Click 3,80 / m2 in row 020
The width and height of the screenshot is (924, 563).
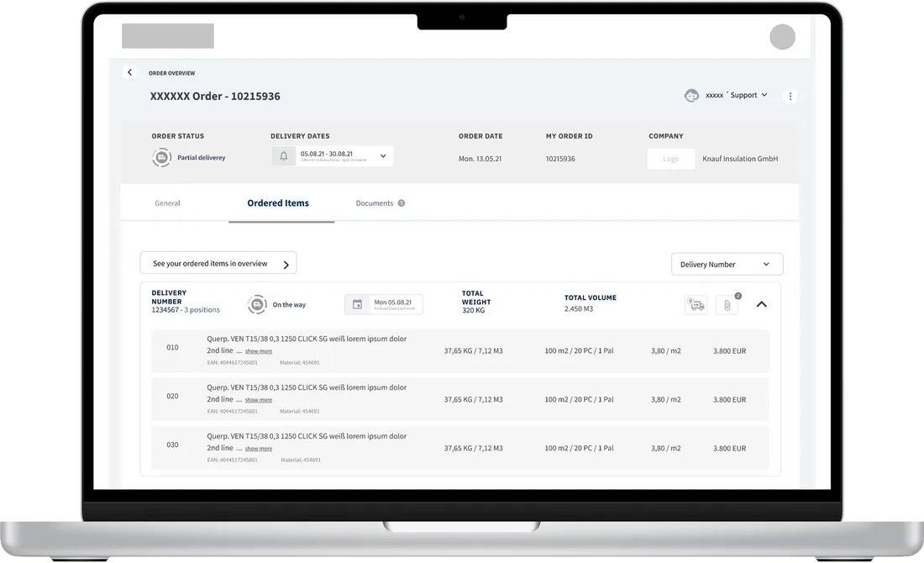(x=666, y=400)
